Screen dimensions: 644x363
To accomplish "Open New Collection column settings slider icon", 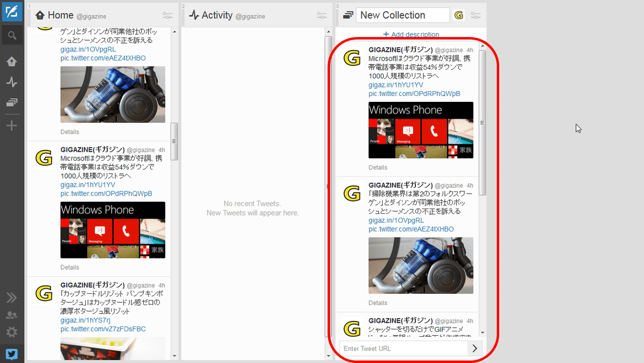I will [475, 16].
